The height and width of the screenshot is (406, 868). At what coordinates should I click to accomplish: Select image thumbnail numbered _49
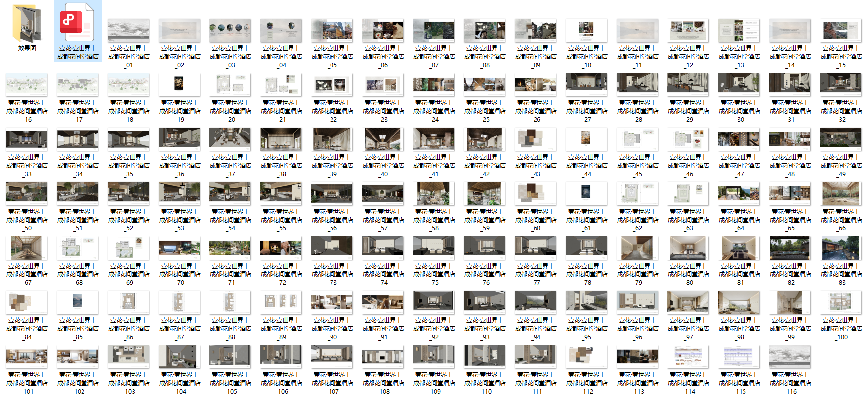click(841, 139)
